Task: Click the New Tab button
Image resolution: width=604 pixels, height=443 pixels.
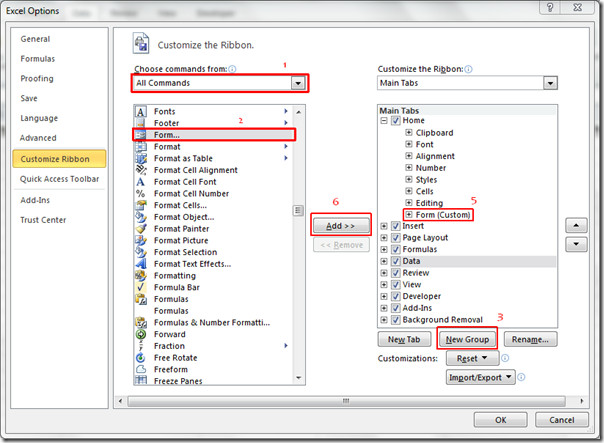Action: point(404,339)
